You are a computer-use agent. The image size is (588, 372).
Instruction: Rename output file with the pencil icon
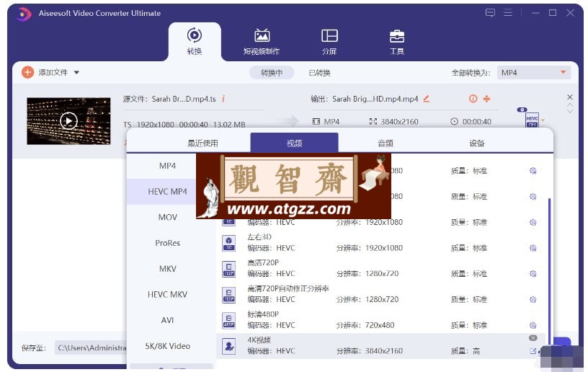tap(427, 99)
